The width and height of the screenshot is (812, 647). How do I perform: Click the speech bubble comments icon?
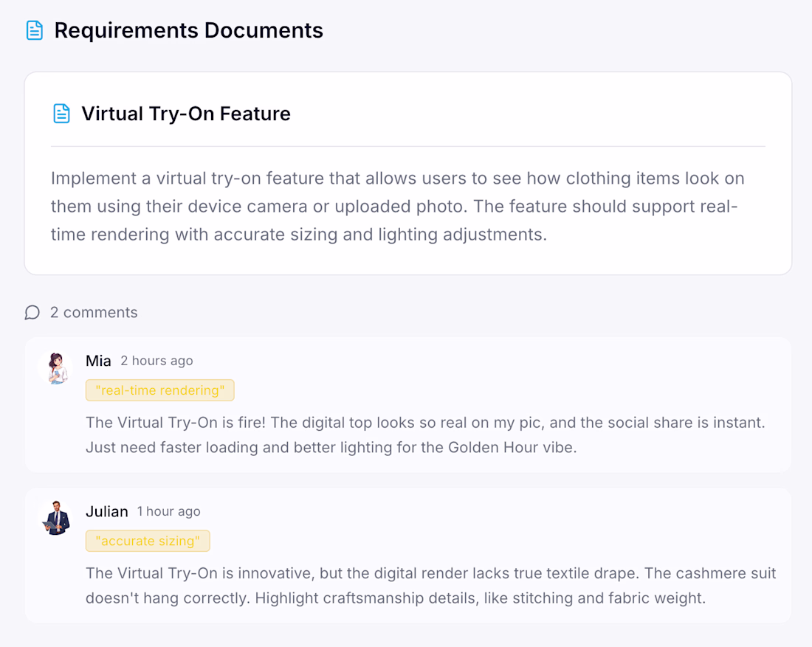pyautogui.click(x=32, y=313)
